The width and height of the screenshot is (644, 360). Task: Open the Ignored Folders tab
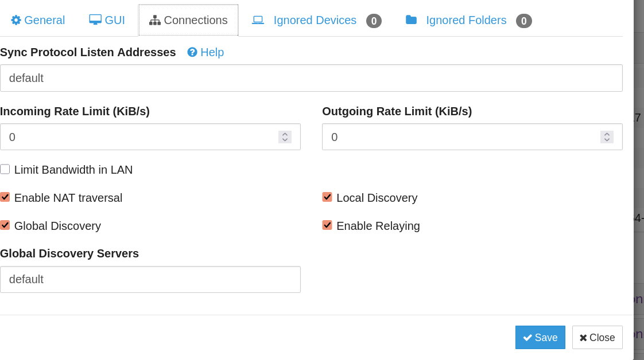(x=465, y=20)
